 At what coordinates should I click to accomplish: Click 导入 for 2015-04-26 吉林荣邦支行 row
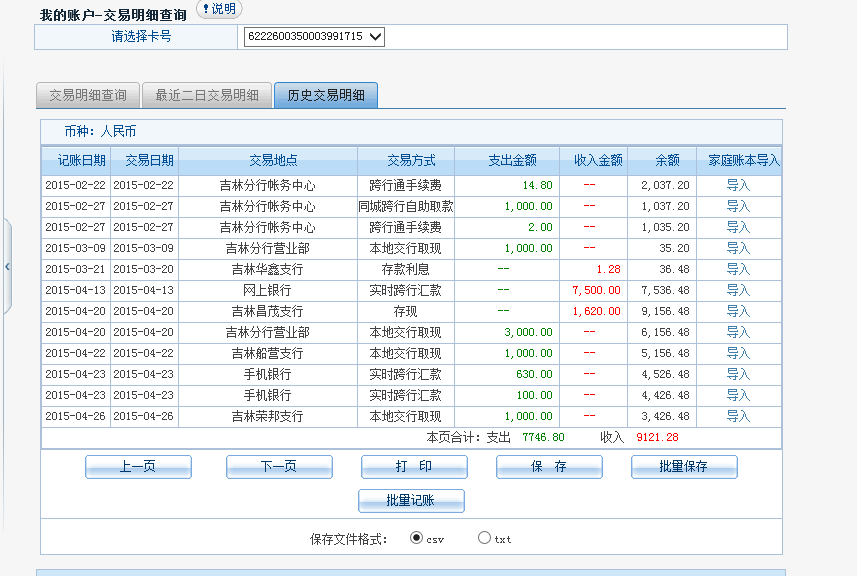click(x=738, y=416)
